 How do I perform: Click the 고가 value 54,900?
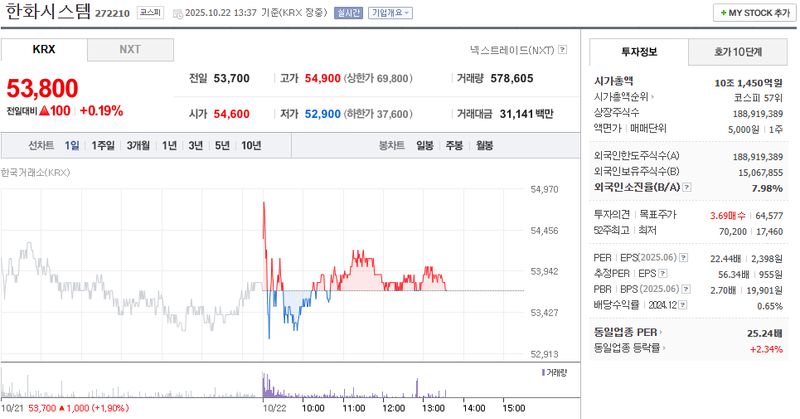pyautogui.click(x=322, y=79)
